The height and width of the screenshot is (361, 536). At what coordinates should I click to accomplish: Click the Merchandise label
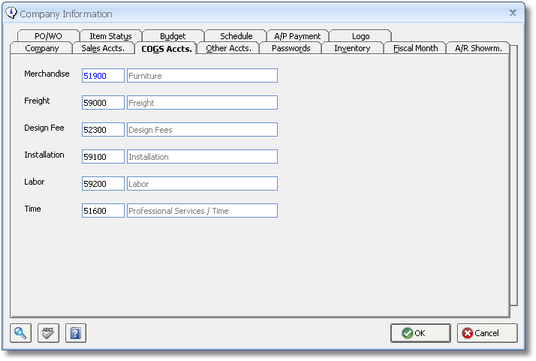tap(46, 74)
